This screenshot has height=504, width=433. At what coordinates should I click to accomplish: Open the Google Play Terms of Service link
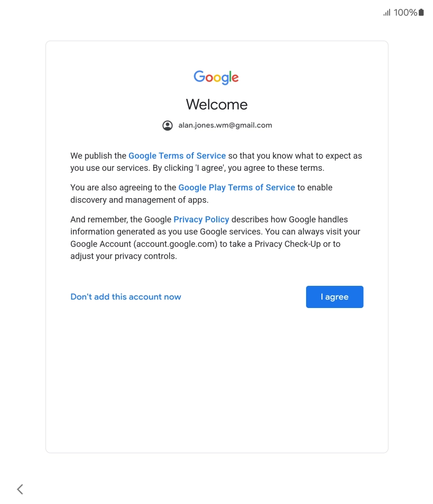coord(236,188)
